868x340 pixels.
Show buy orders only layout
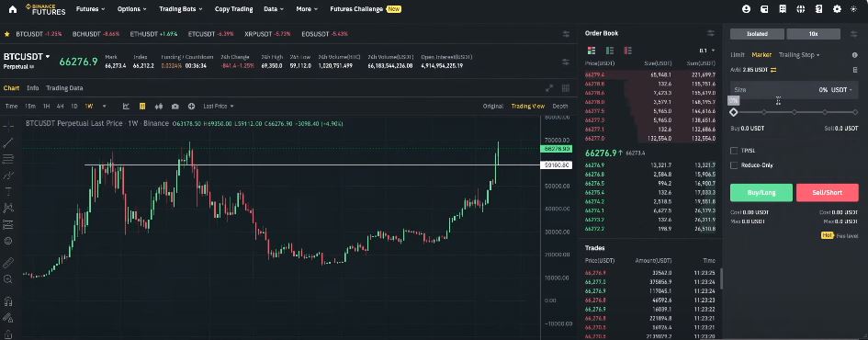(610, 51)
